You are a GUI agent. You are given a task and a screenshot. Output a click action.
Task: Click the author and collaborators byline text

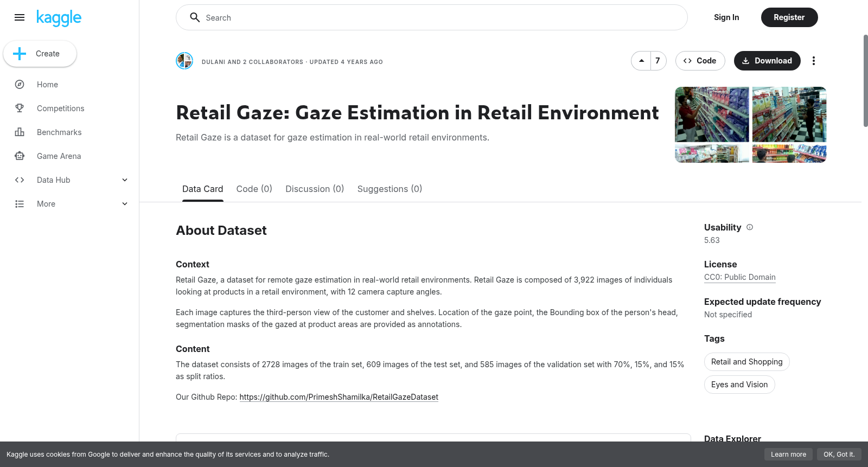click(x=292, y=62)
